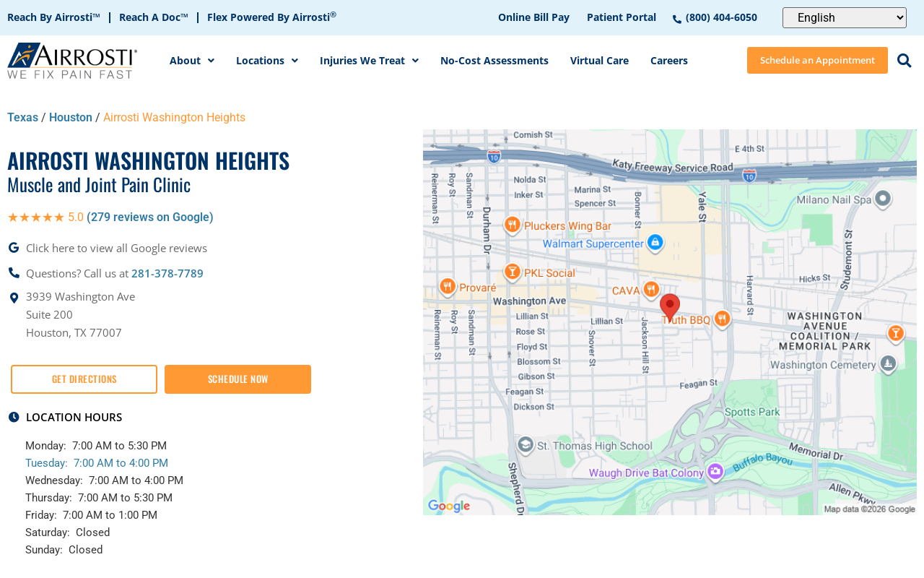This screenshot has height=578, width=924.
Task: Open the English language dropdown
Action: (x=845, y=17)
